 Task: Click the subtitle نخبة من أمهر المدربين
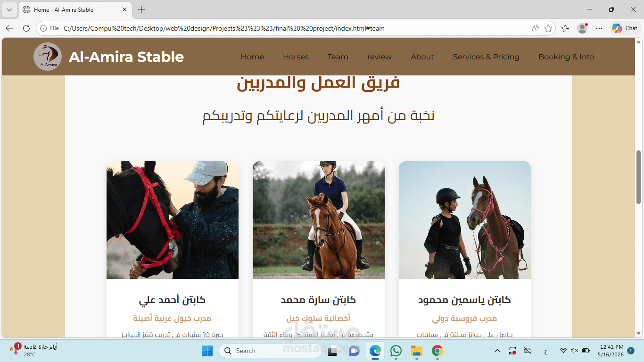[318, 116]
